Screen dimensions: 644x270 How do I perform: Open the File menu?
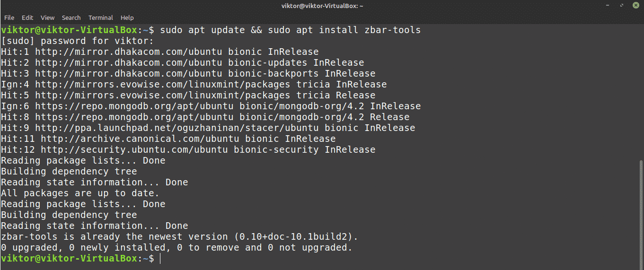9,17
